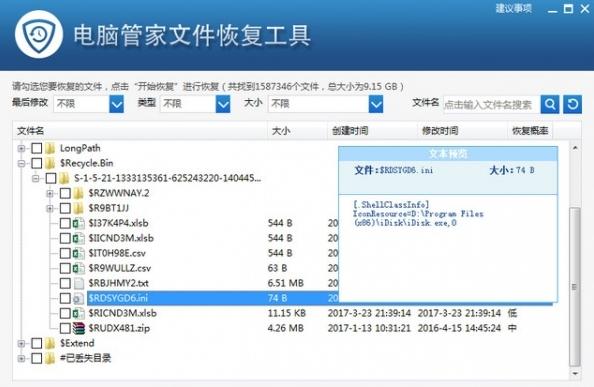The image size is (594, 387).
Task: Sort by the 文件名 column header
Action: click(x=140, y=131)
